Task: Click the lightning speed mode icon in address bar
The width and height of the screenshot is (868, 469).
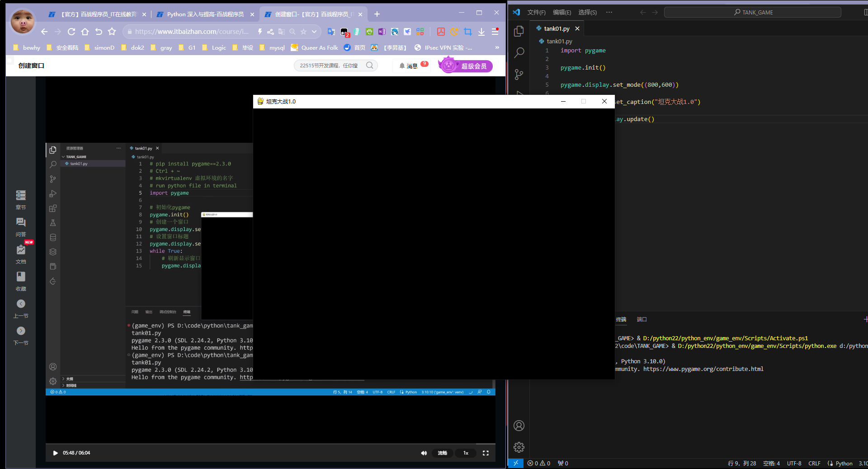Action: (x=260, y=32)
